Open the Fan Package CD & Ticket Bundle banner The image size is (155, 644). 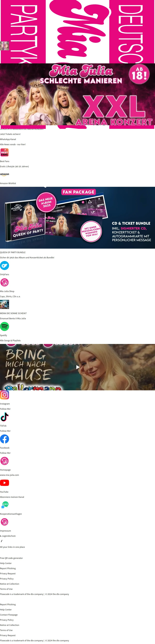tap(78, 217)
